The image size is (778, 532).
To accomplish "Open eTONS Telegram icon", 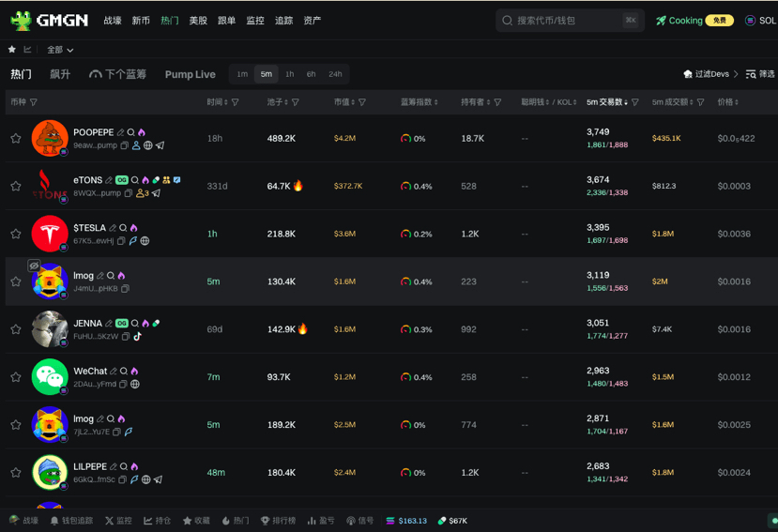I will (157, 193).
